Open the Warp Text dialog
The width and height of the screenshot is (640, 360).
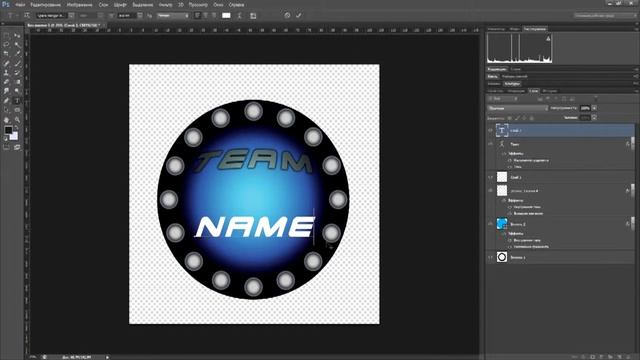pyautogui.click(x=240, y=16)
